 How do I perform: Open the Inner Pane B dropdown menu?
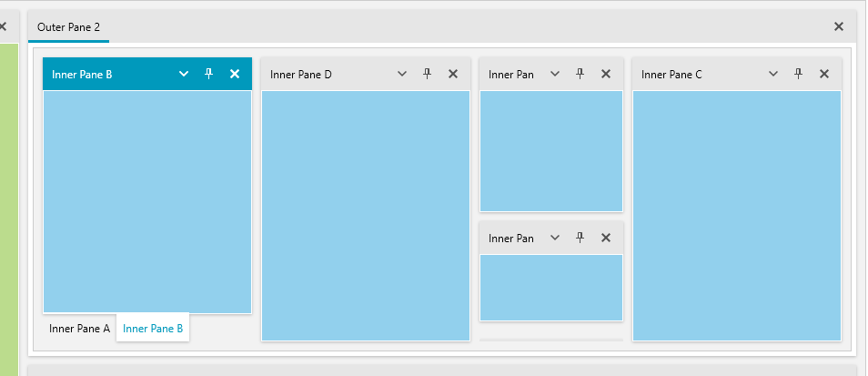[x=184, y=74]
